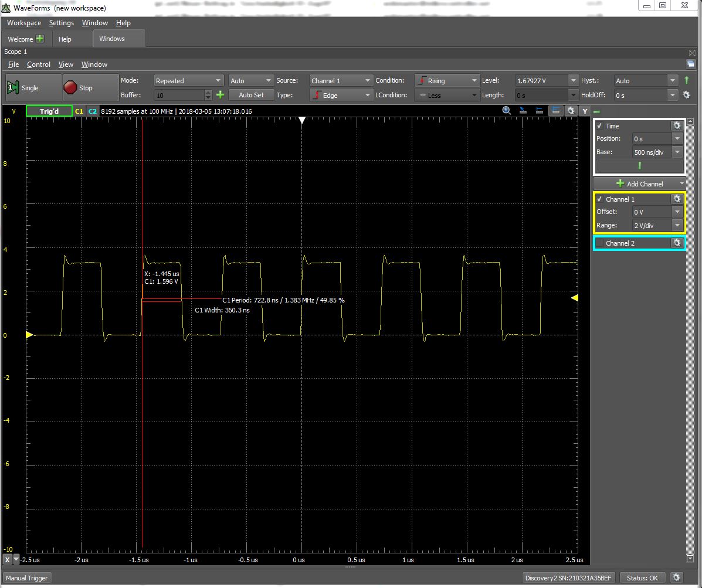Toggle the pulse measure icon in plot toolbar
Screen dimensions: 702x588
[555, 111]
